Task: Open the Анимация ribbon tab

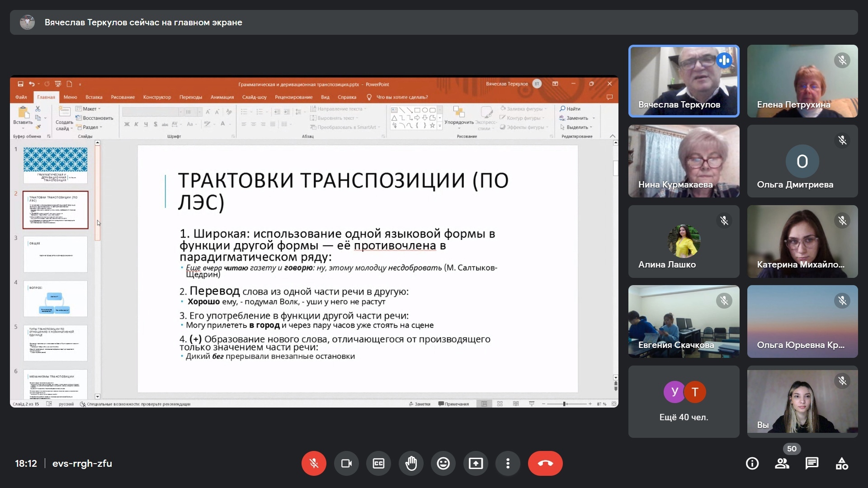Action: (x=222, y=97)
